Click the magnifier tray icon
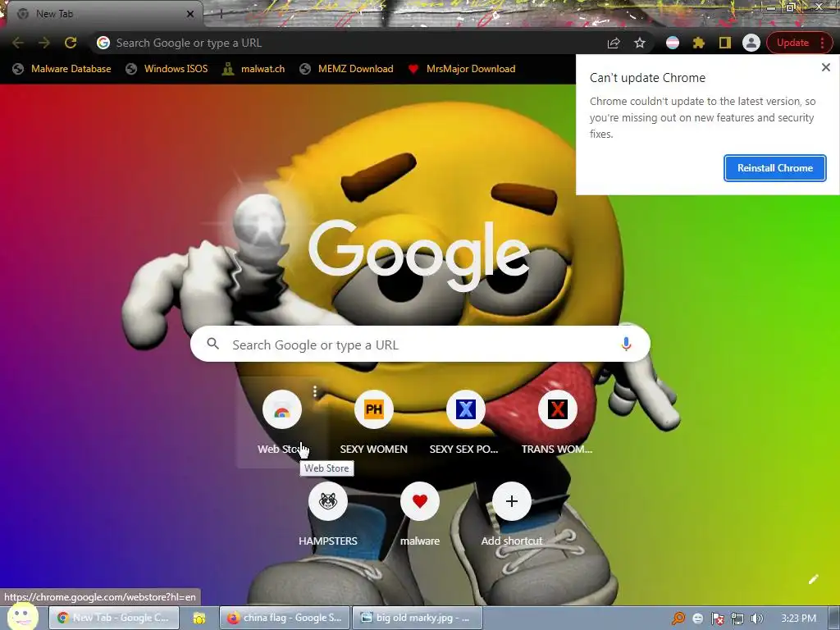Image resolution: width=840 pixels, height=630 pixels. point(678,619)
